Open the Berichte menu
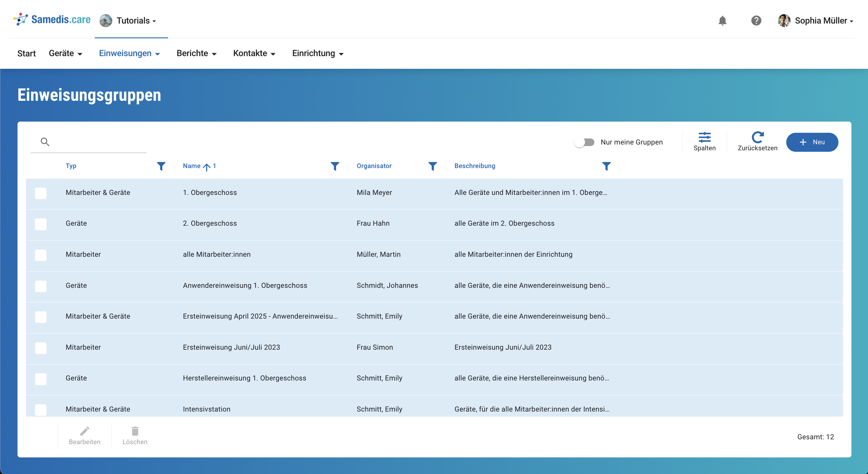 (196, 54)
